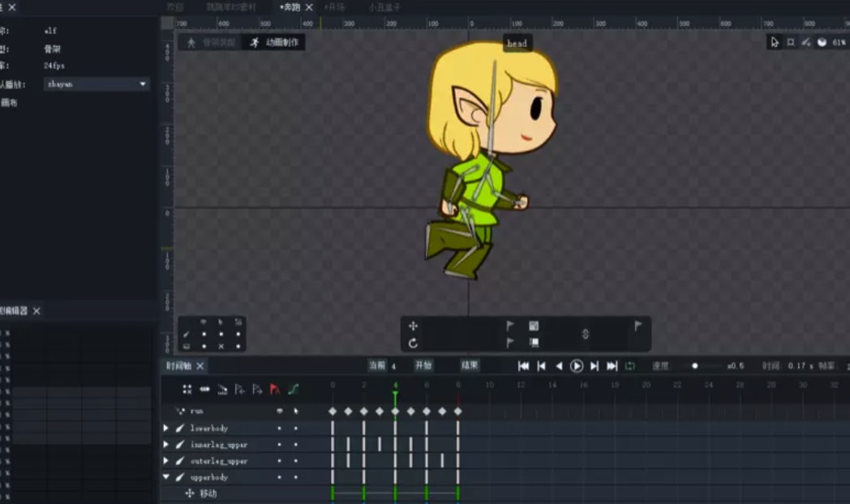Select the run animation row
The width and height of the screenshot is (850, 504).
click(197, 411)
